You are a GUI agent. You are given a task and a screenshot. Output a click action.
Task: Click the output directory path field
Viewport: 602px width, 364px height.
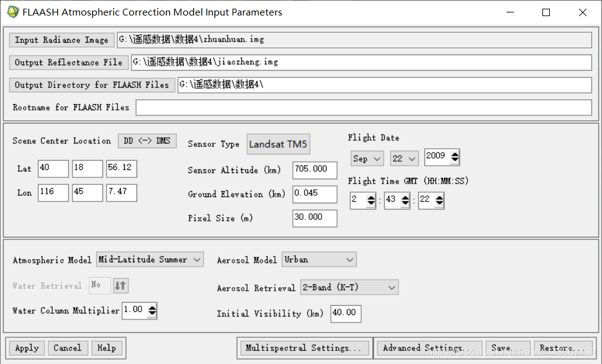[384, 85]
